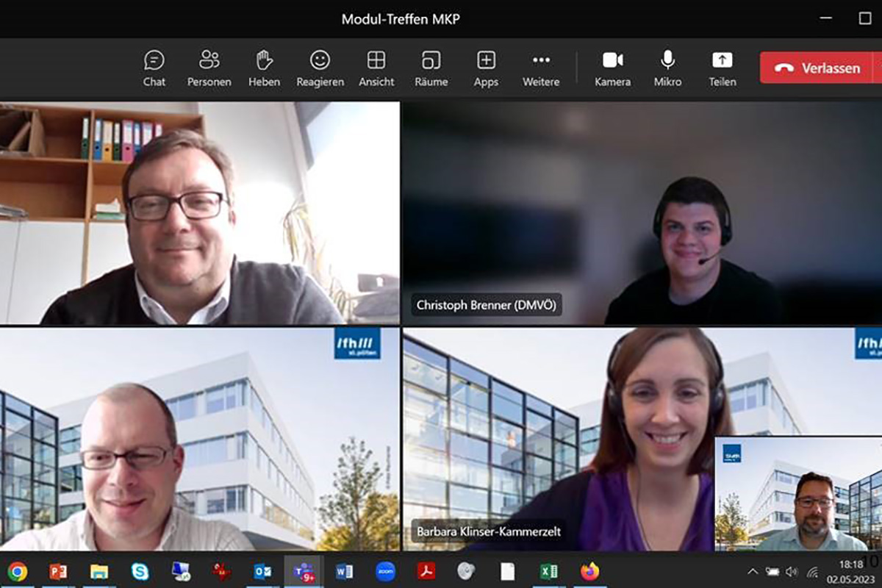Show the Personen participants list
This screenshot has height=588, width=882.
[x=209, y=68]
